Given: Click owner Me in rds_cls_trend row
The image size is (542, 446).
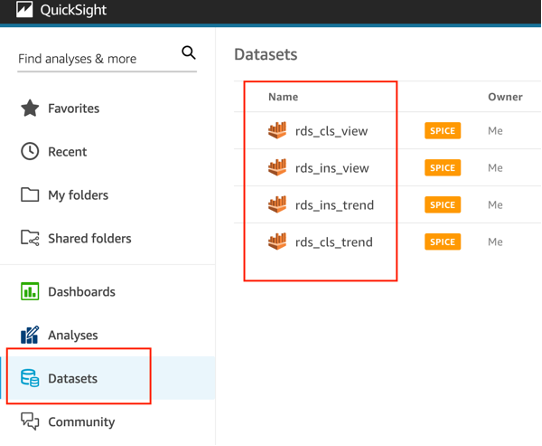Looking at the screenshot, I should (x=495, y=242).
